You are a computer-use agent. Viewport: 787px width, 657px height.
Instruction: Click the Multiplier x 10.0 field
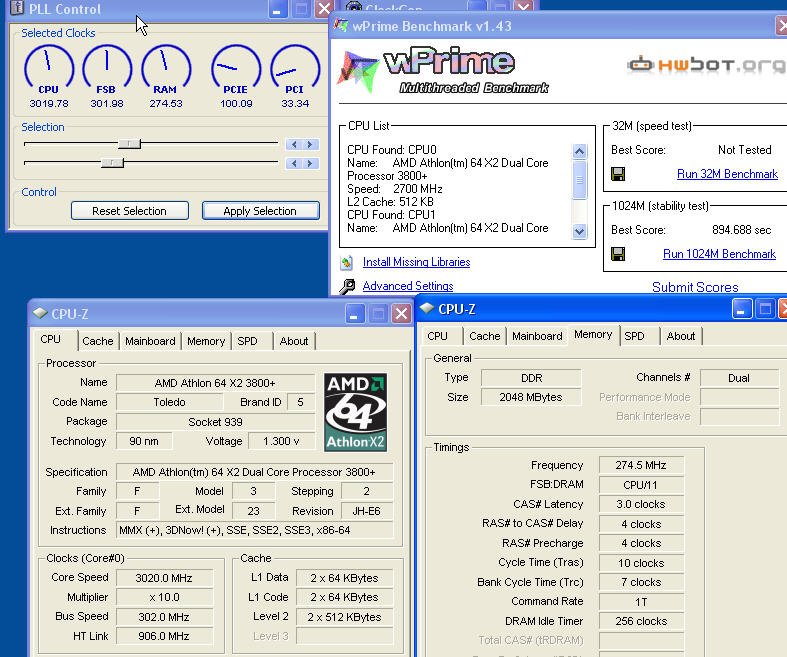click(164, 597)
